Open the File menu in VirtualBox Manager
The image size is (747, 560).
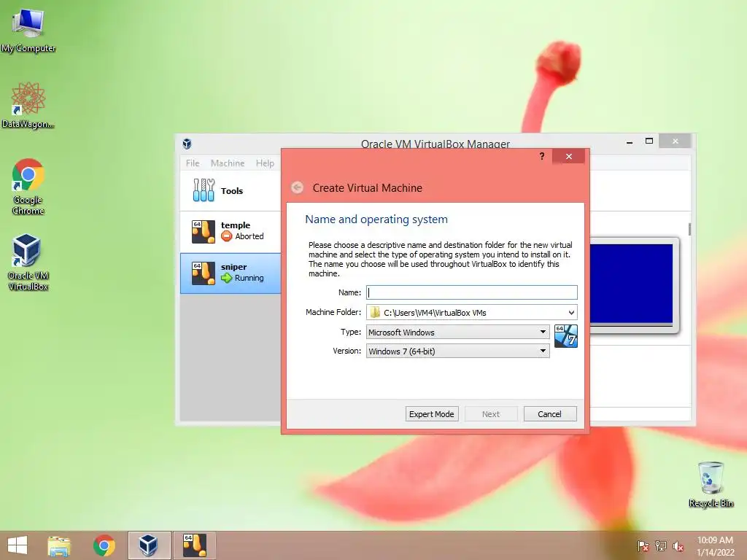[193, 163]
